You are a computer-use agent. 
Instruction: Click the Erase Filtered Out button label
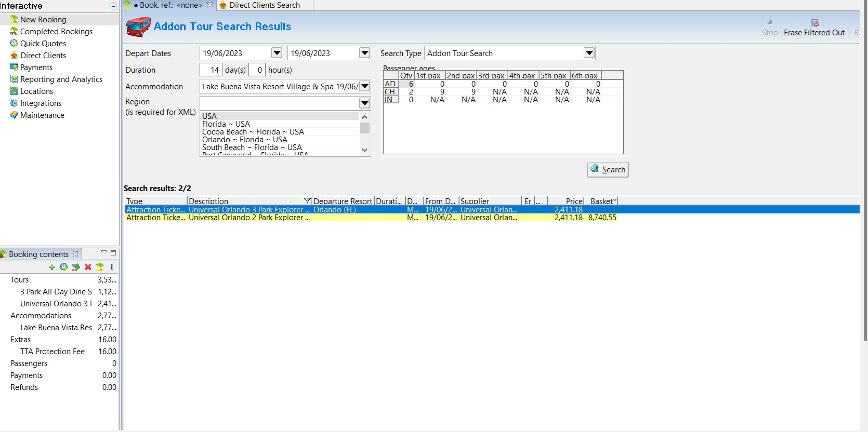[814, 33]
